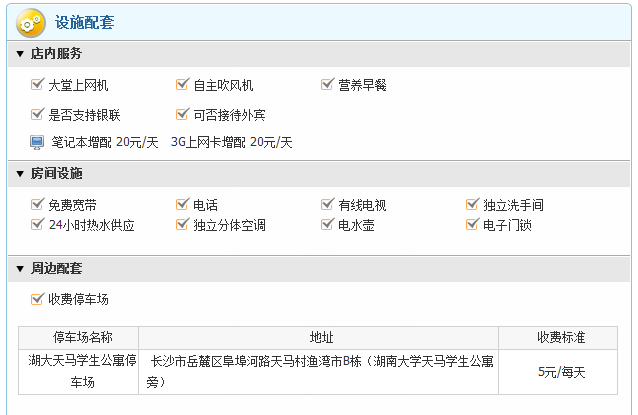
Task: Collapse the 房间设施 section
Action: coord(20,174)
